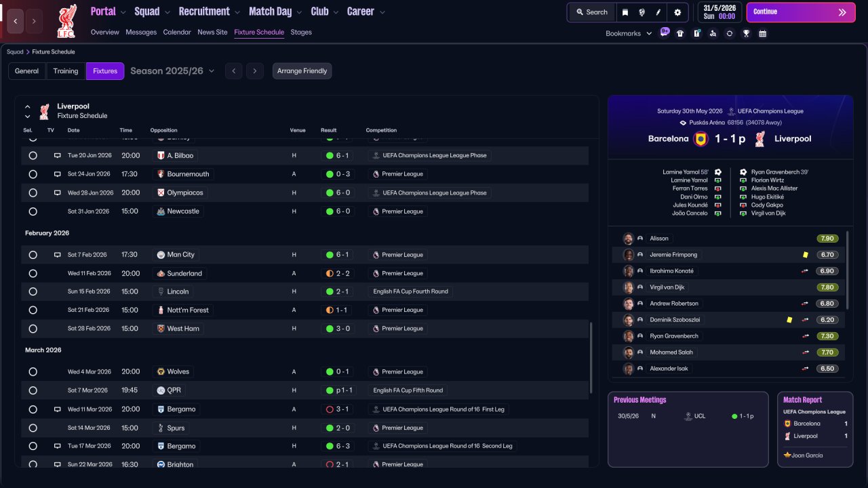Click the pencil edit icon in top toolbar
The height and width of the screenshot is (488, 868).
tap(658, 12)
